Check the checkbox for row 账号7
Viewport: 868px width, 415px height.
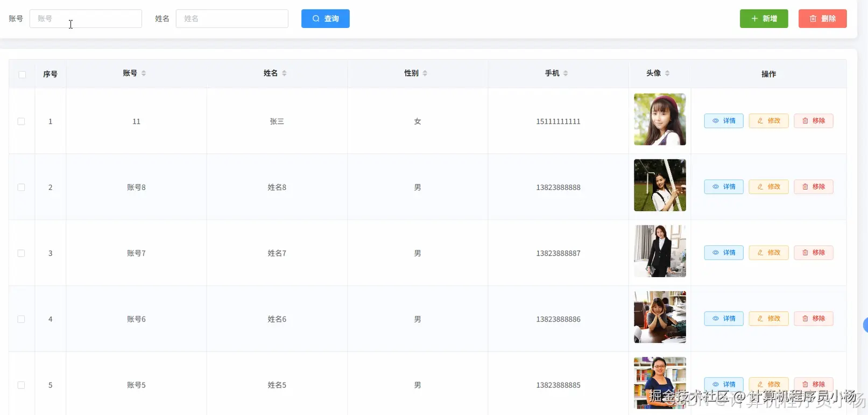(22, 253)
